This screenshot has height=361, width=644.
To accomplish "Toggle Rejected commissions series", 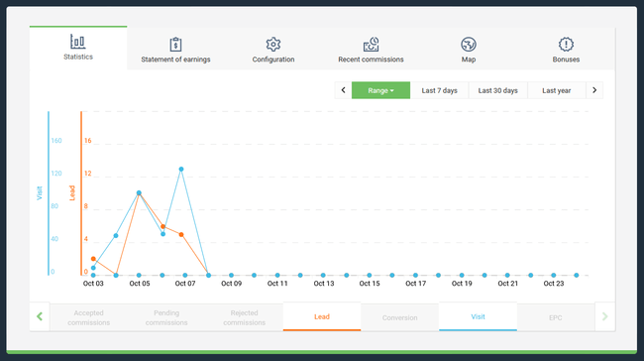I will pos(244,317).
